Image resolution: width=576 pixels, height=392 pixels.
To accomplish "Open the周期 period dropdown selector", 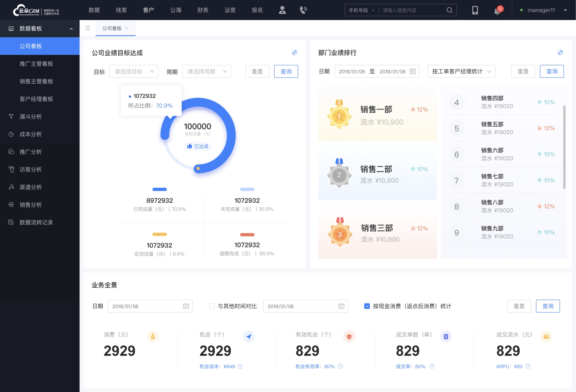I will 206,71.
